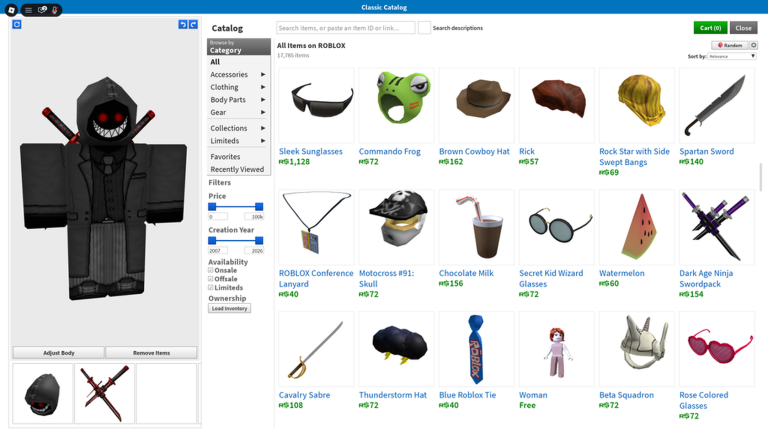This screenshot has height=432, width=768.
Task: Expand the Body Parts category
Action: tap(238, 100)
